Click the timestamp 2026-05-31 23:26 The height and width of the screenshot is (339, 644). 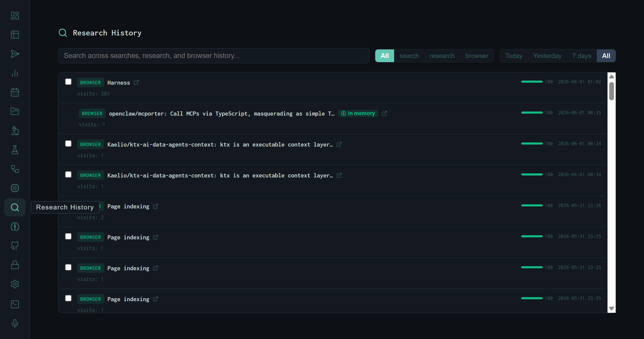[x=580, y=206]
